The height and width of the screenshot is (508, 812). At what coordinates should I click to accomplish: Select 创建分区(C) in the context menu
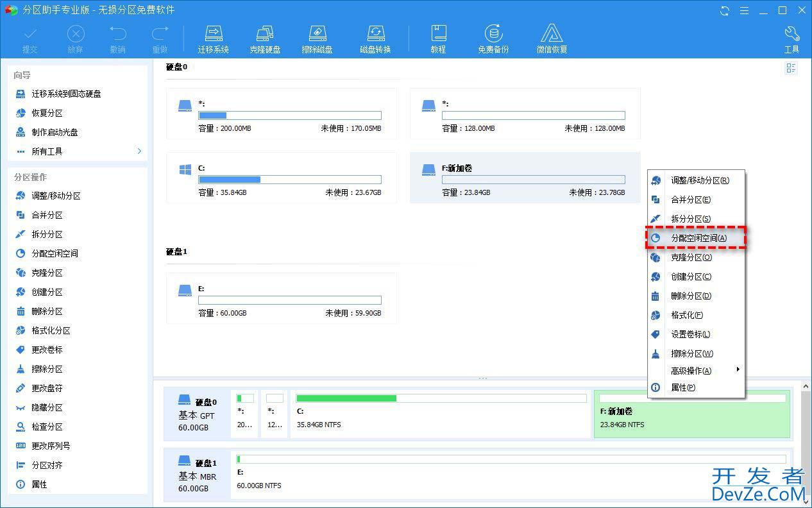point(696,276)
